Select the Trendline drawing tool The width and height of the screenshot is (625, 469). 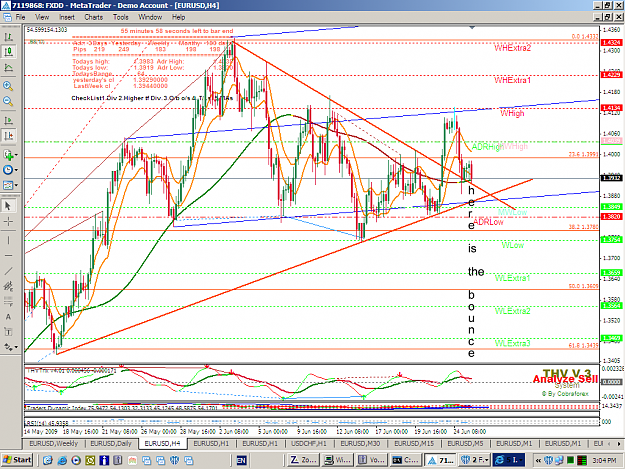(8, 271)
